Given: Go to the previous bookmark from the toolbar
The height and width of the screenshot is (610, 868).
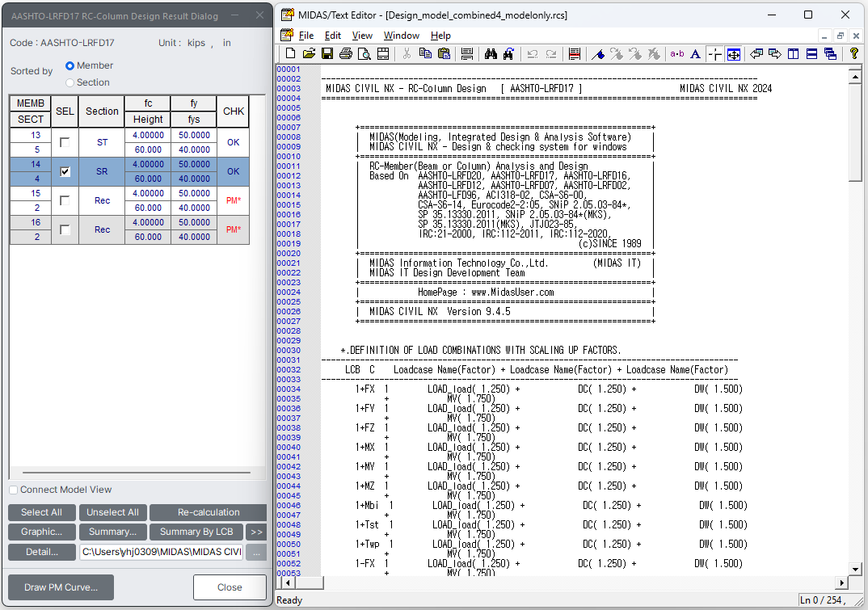Looking at the screenshot, I should 635,53.
